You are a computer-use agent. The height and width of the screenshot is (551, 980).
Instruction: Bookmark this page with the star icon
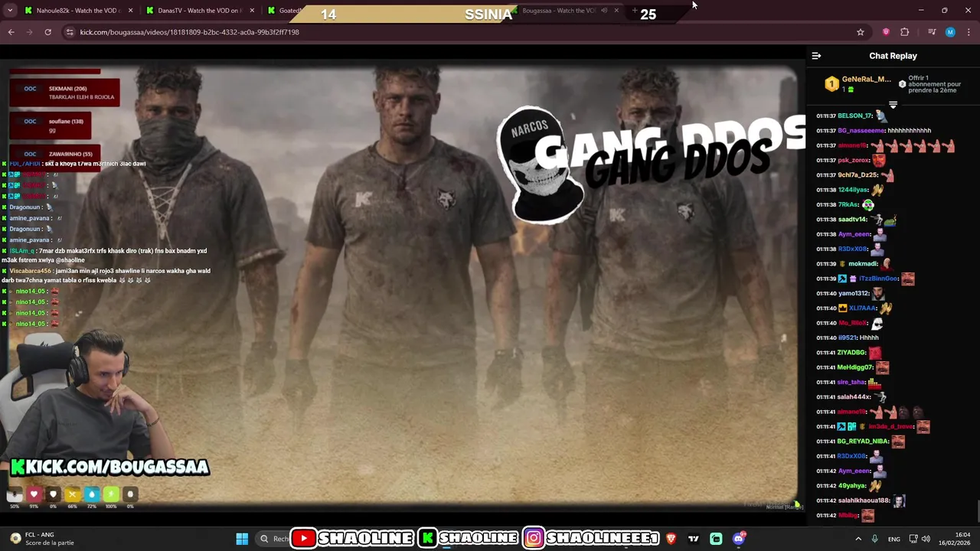[x=861, y=32]
